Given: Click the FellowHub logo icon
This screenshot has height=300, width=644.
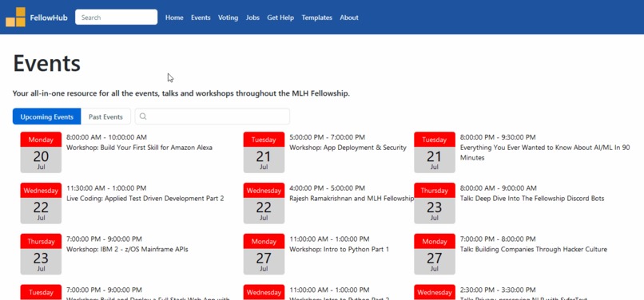Looking at the screenshot, I should coord(16,18).
